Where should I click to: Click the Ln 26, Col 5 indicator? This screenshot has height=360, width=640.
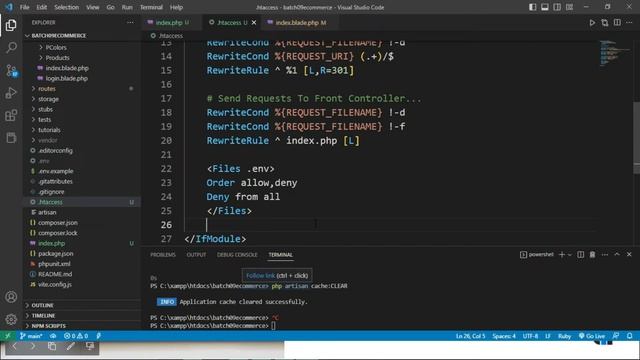(x=470, y=336)
